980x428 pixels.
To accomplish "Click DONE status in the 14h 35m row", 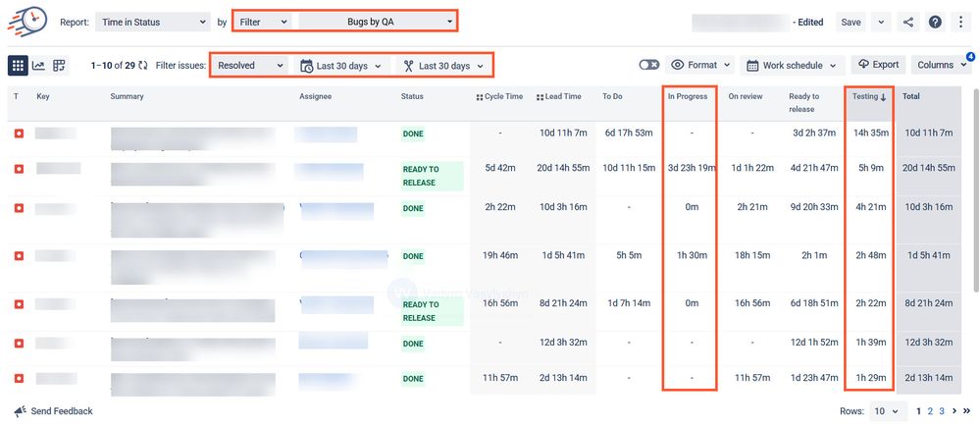I will point(413,134).
